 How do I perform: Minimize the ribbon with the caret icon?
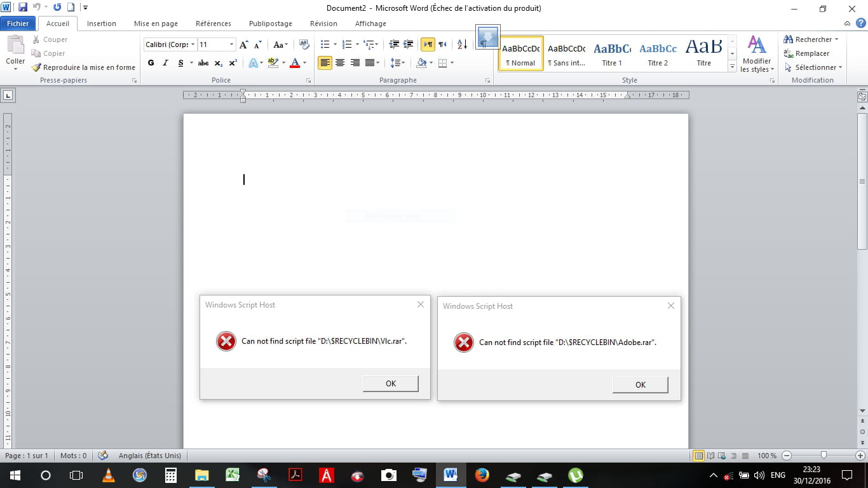point(848,24)
